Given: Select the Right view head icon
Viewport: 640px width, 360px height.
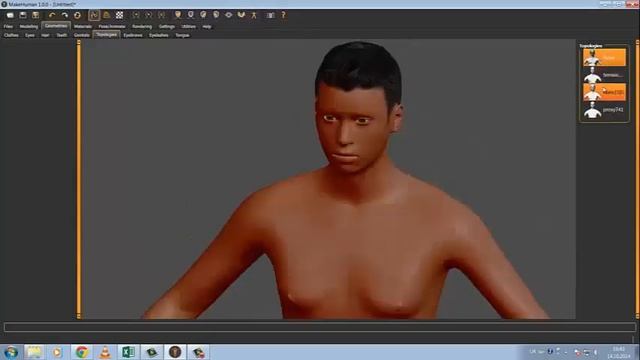Looking at the screenshot, I should pyautogui.click(x=216, y=15).
